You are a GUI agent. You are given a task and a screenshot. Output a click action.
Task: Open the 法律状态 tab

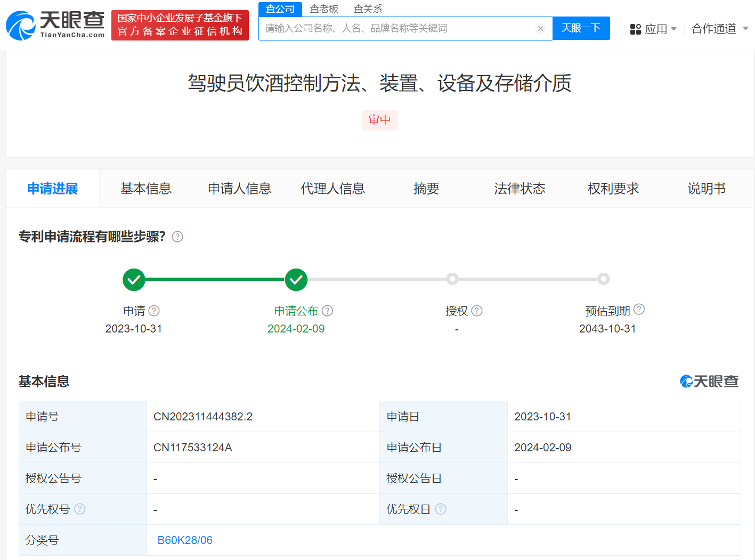pos(519,189)
